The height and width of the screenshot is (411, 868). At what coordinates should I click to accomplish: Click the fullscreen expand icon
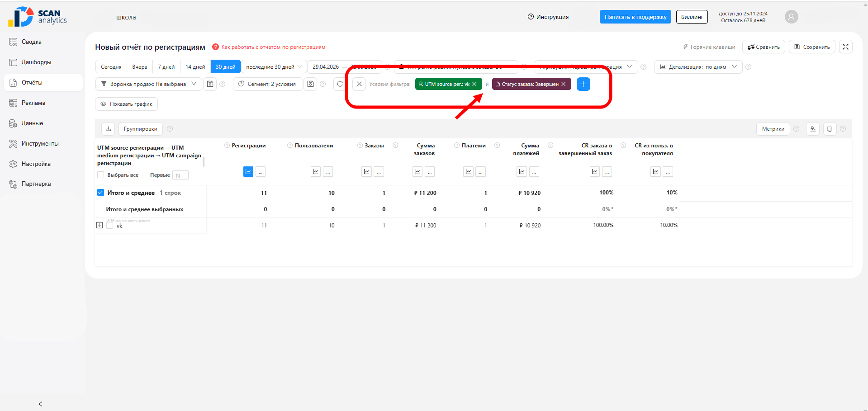[x=845, y=47]
